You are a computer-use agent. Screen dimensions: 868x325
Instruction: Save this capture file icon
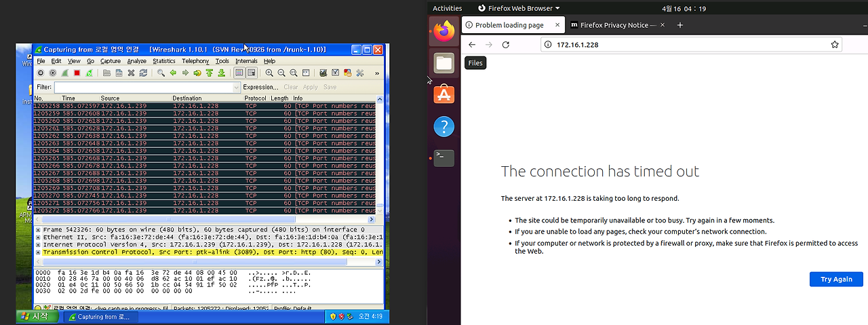[119, 73]
